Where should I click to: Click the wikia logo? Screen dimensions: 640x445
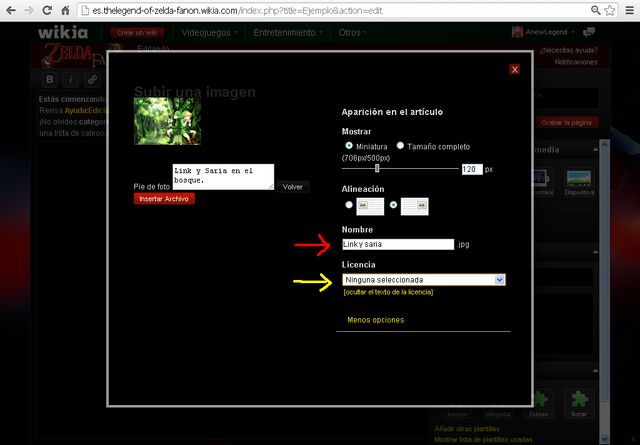pos(63,32)
